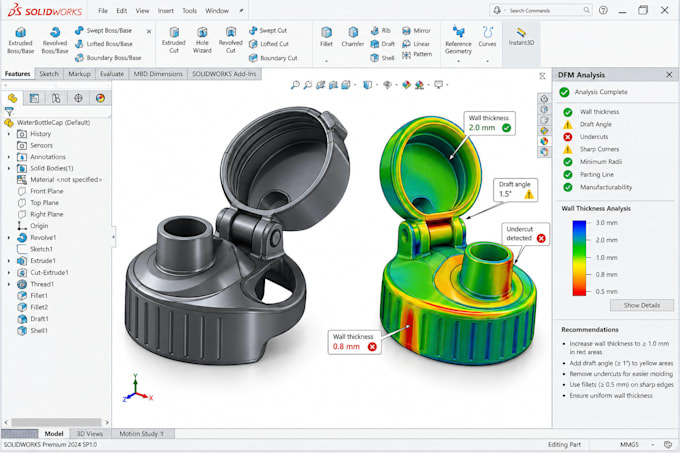Viewport: 680px width, 453px height.
Task: Open the FeatureManager design tree tab
Action: 13,98
